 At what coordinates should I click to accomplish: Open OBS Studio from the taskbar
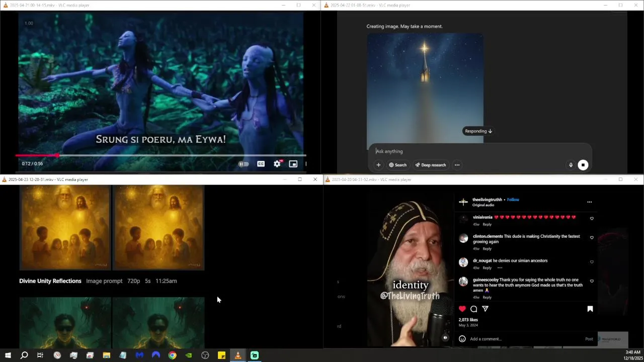tap(205, 355)
